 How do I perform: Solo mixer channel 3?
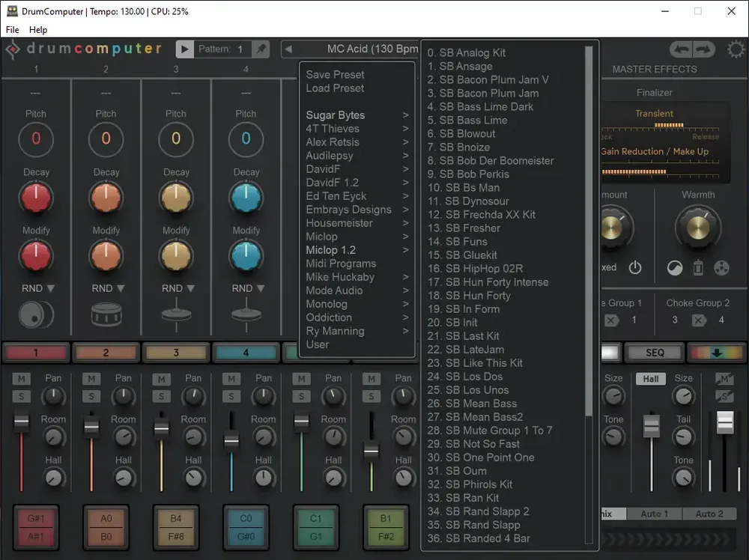tap(162, 396)
